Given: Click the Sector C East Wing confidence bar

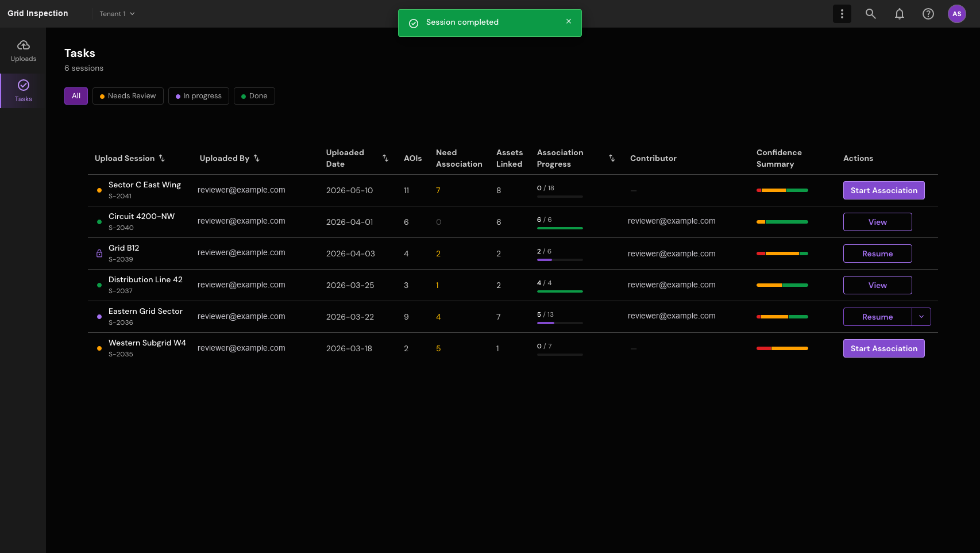Looking at the screenshot, I should coord(782,190).
